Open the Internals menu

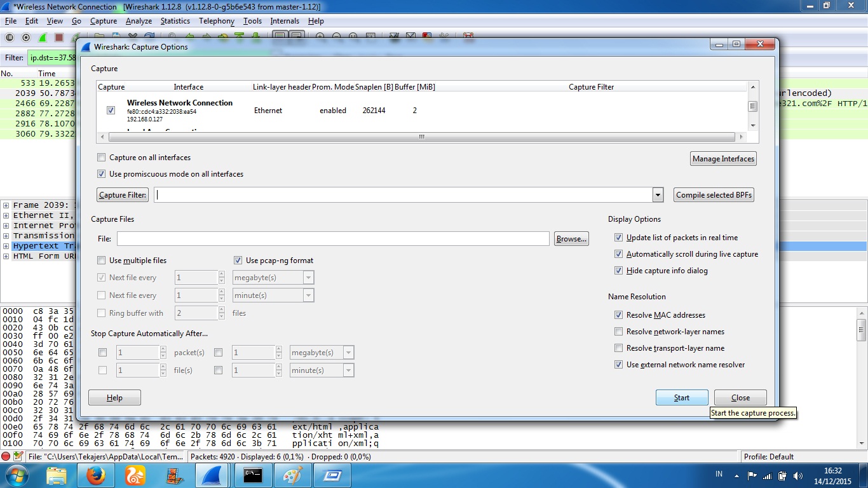[285, 21]
